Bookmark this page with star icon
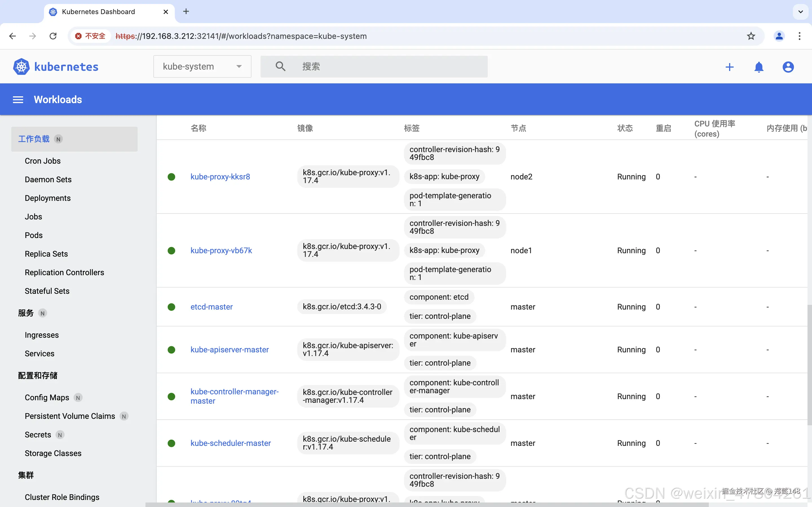 coord(751,36)
